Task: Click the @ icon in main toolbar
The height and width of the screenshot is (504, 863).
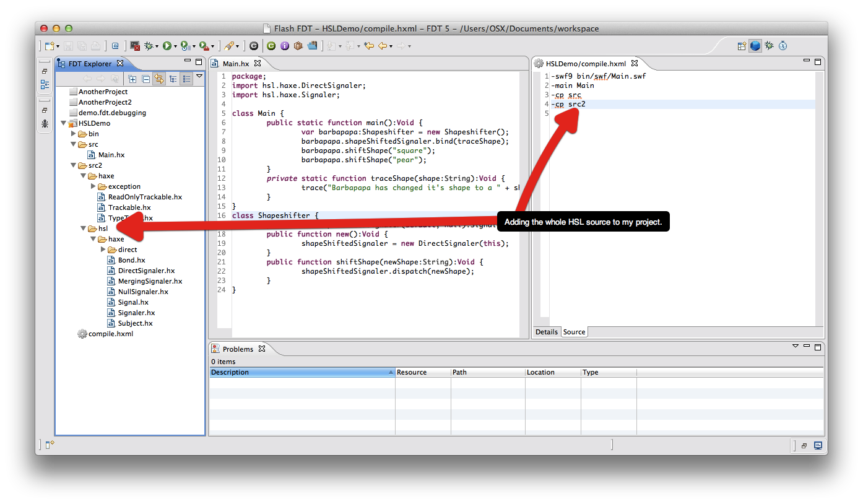Action: coord(115,46)
